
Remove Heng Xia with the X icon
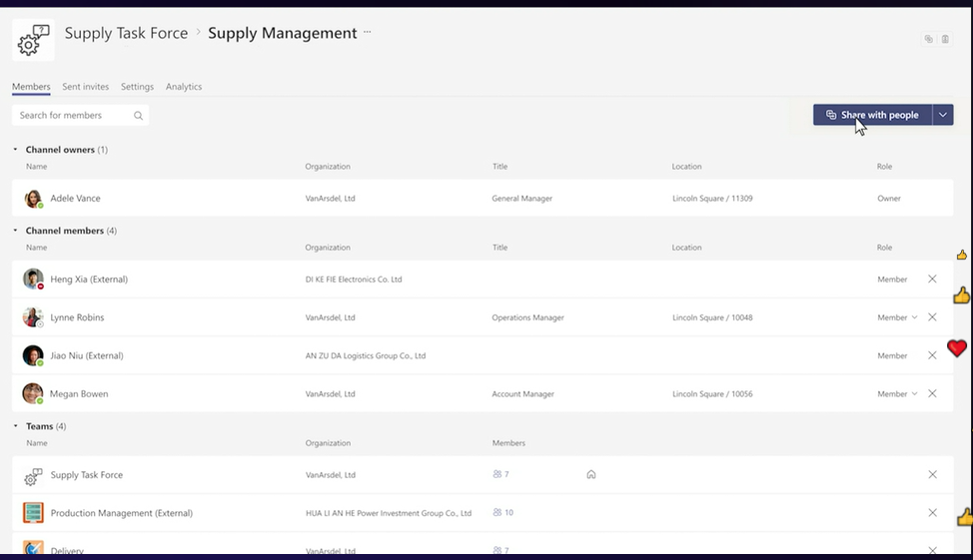coord(932,280)
